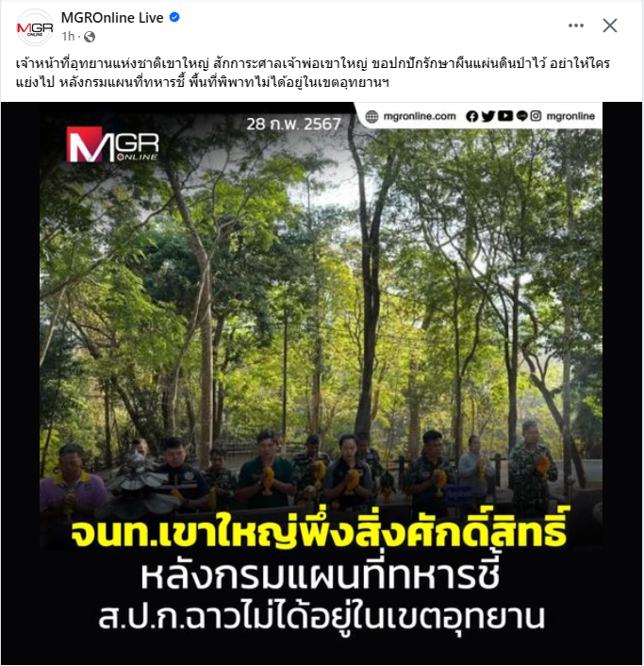The width and height of the screenshot is (644, 666).
Task: Click the MGROnline Live page name
Action: pos(112,17)
